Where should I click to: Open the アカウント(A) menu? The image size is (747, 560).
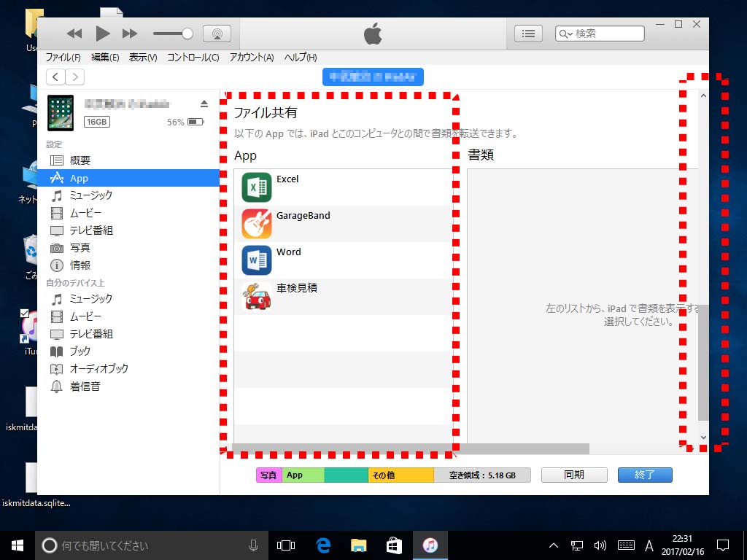point(251,58)
